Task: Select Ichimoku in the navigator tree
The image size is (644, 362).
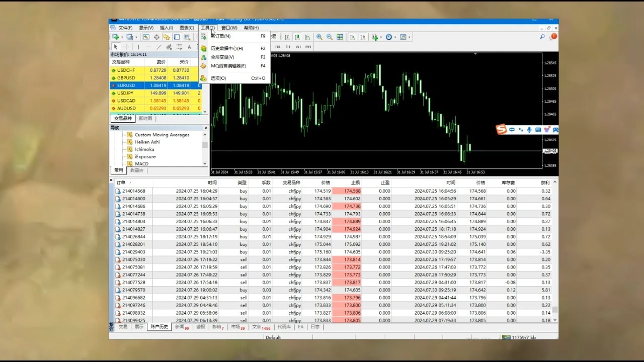Action: tap(144, 149)
